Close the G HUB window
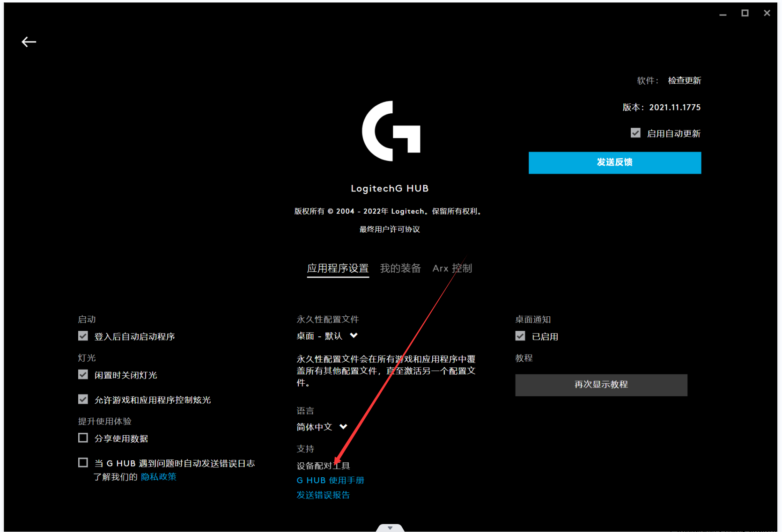This screenshot has width=782, height=532. 767,13
